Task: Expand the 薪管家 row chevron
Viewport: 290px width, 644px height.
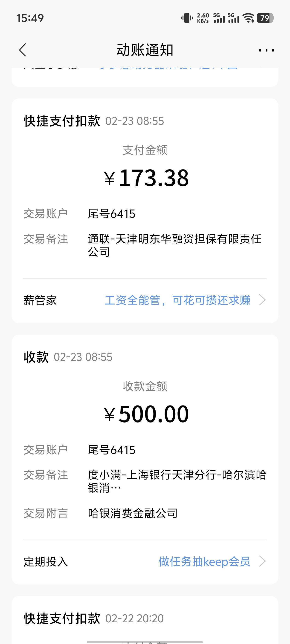Action: point(262,300)
